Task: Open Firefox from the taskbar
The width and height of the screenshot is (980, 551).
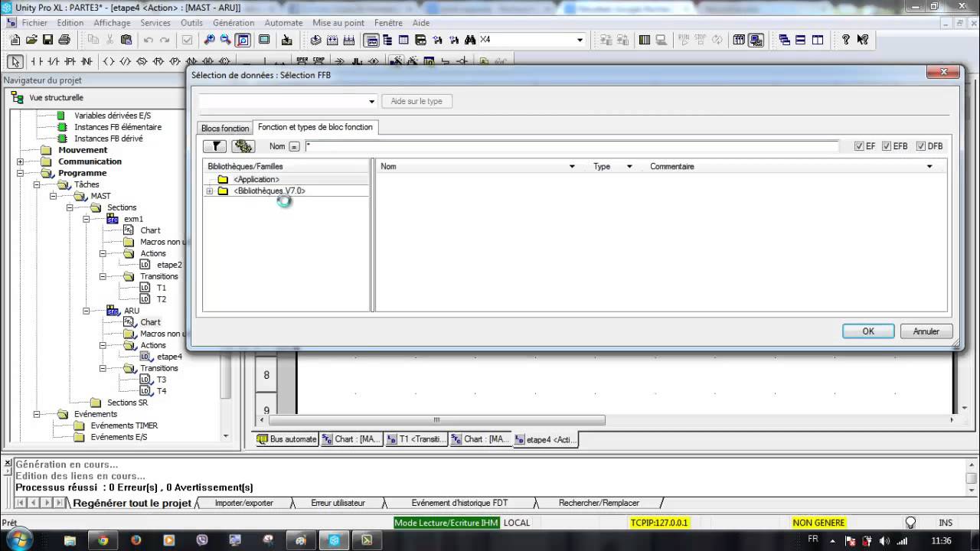Action: pyautogui.click(x=136, y=540)
